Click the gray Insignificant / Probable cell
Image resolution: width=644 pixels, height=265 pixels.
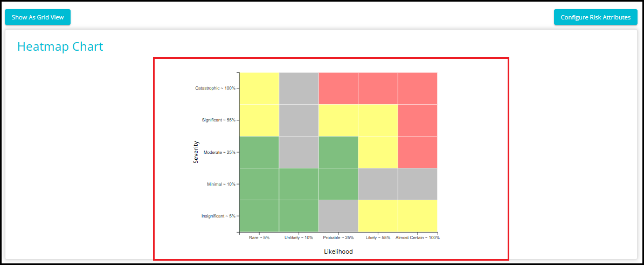click(x=338, y=216)
